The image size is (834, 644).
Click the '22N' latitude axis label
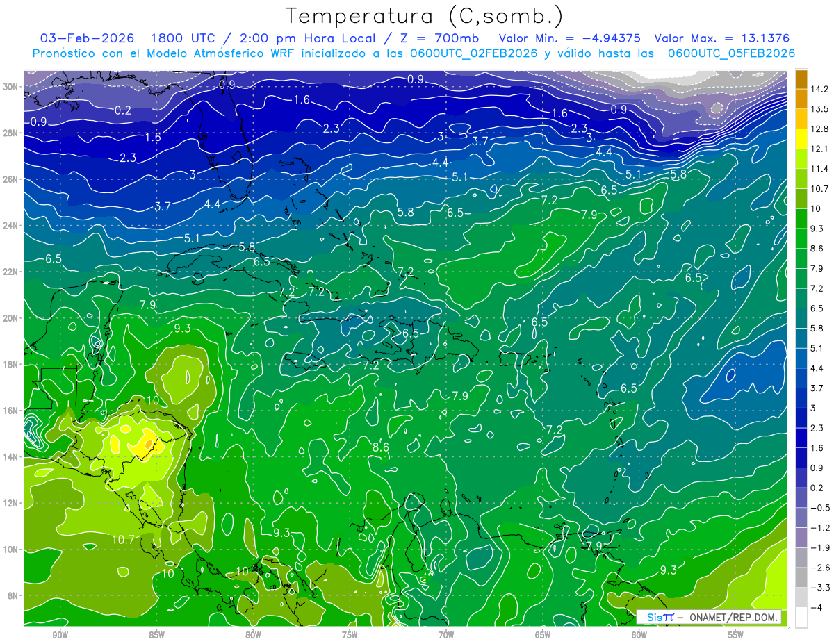coord(11,272)
